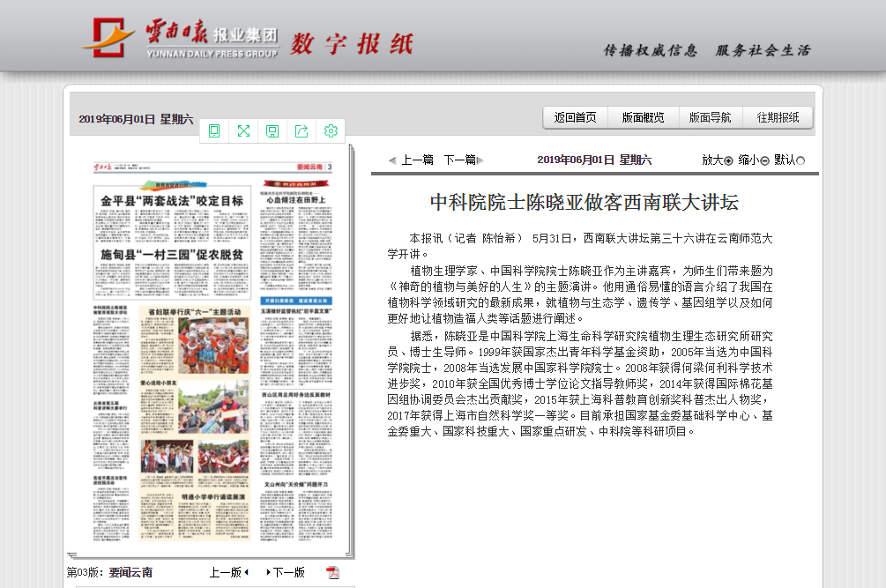Download the page PDF via red icon
The width and height of the screenshot is (886, 588).
coord(332,573)
